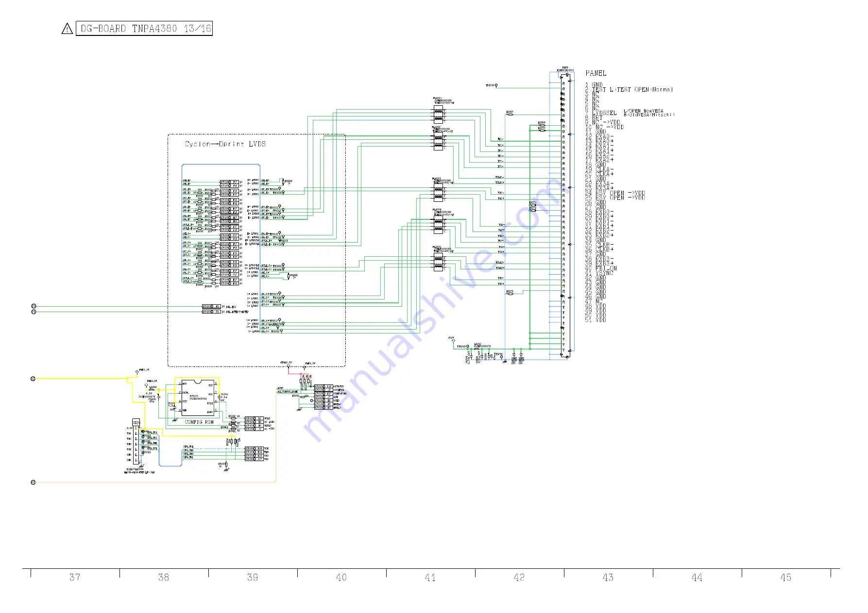Click column marker 43 in bottom ruler

click(x=608, y=578)
